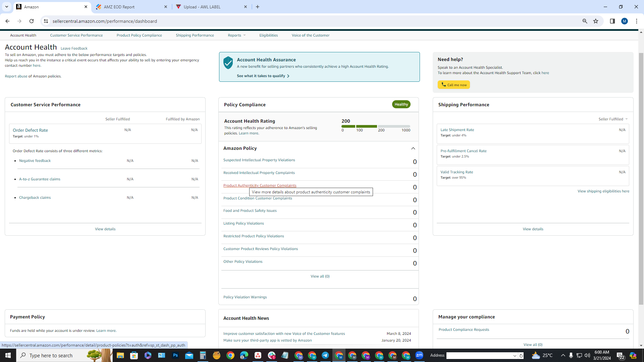Click the page vertical scrollbar thumb
644x362 pixels.
[641, 179]
